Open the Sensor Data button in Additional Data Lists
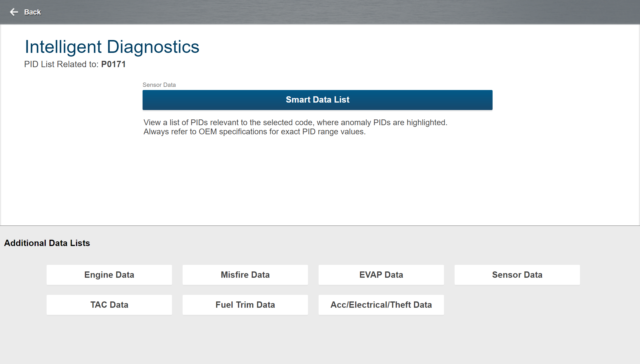 (517, 275)
